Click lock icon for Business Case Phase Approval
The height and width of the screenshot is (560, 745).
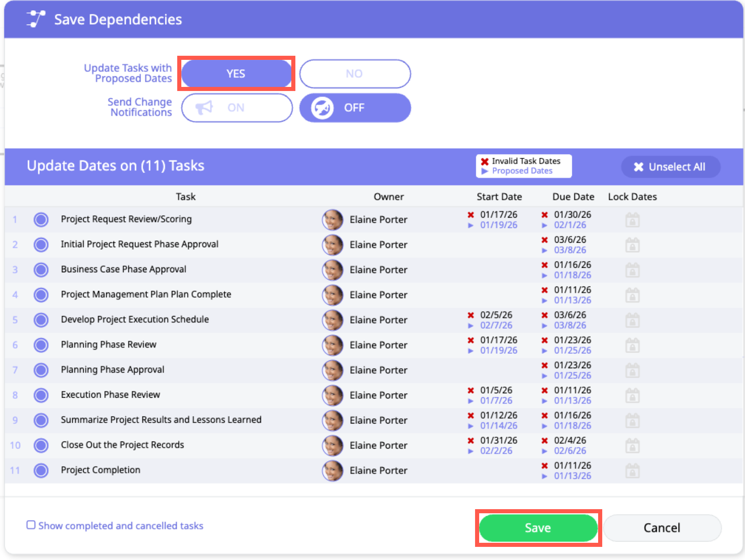pyautogui.click(x=632, y=270)
